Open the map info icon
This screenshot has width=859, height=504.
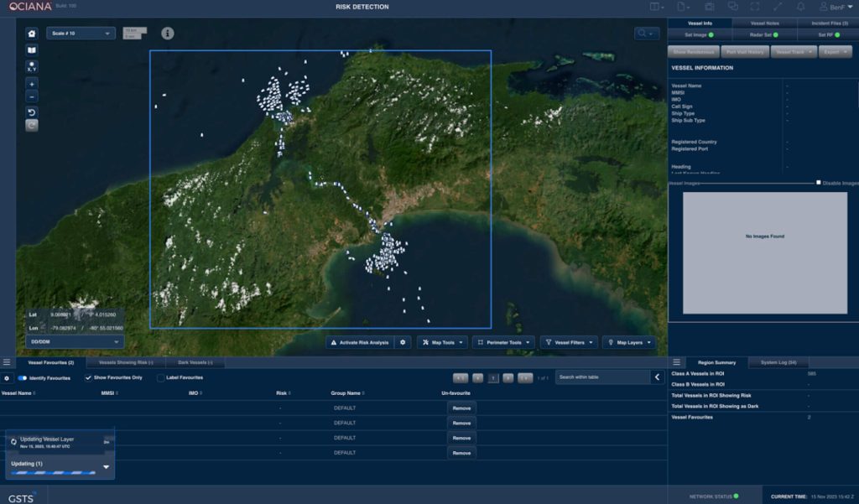tap(168, 34)
